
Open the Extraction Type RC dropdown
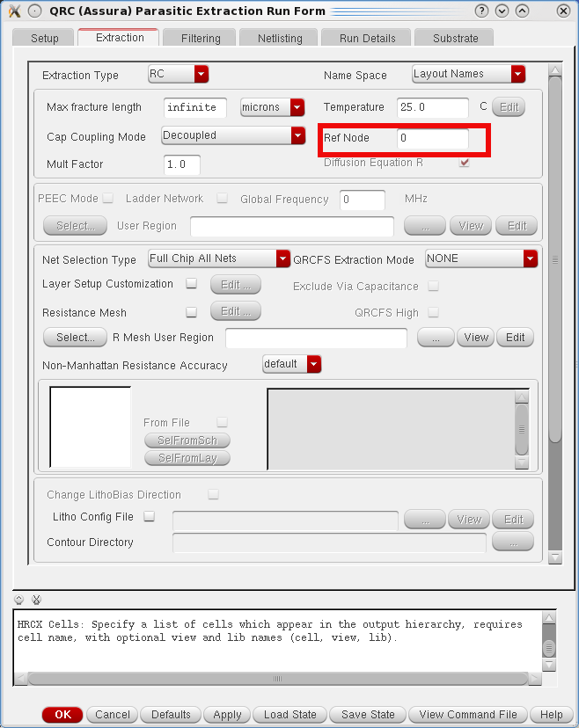pyautogui.click(x=178, y=75)
